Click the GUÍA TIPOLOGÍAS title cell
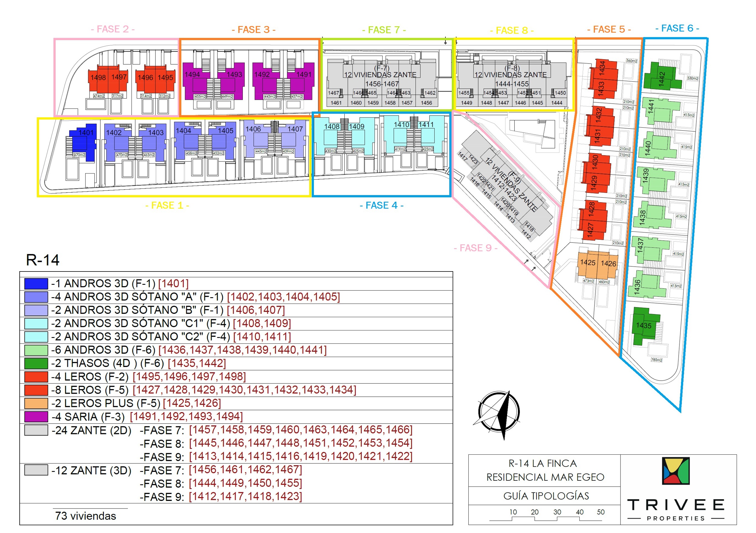Screen dimensions: 756x533 coord(546,496)
